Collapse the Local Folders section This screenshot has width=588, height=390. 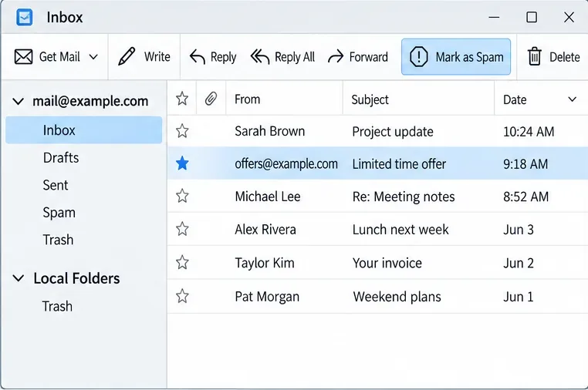click(x=18, y=278)
